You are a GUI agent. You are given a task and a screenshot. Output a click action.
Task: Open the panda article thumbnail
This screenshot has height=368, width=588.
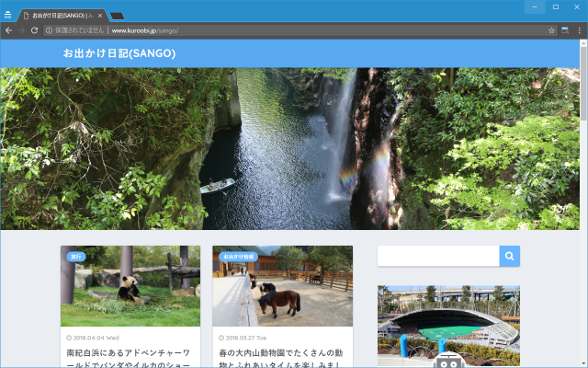pos(130,286)
